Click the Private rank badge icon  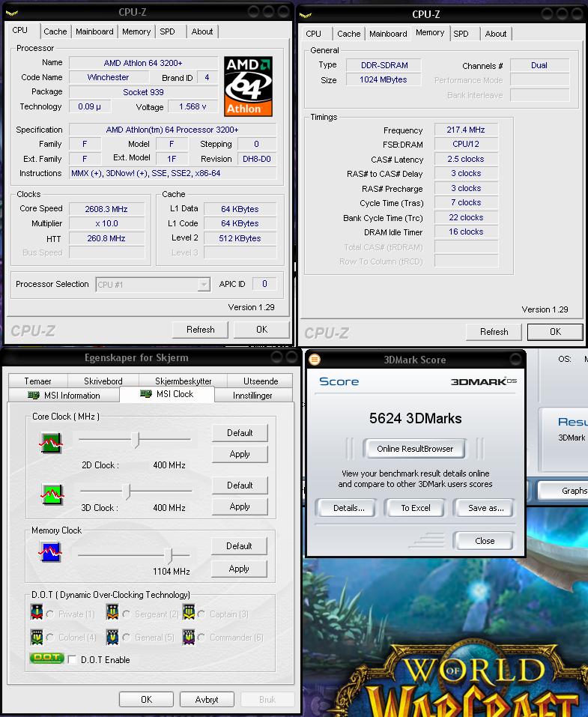click(37, 612)
